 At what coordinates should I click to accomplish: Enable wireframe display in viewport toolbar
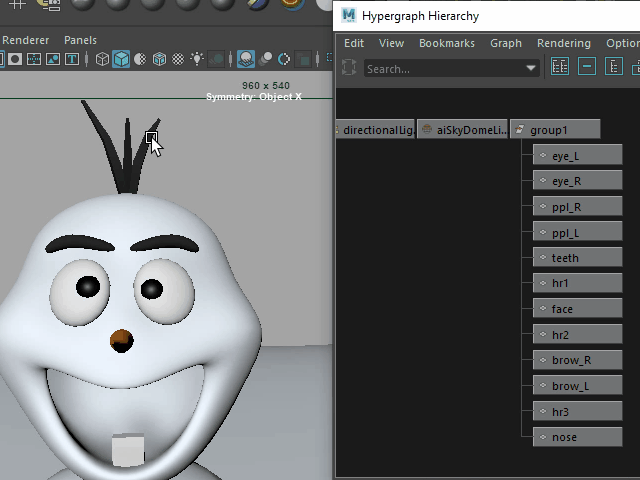[102, 60]
